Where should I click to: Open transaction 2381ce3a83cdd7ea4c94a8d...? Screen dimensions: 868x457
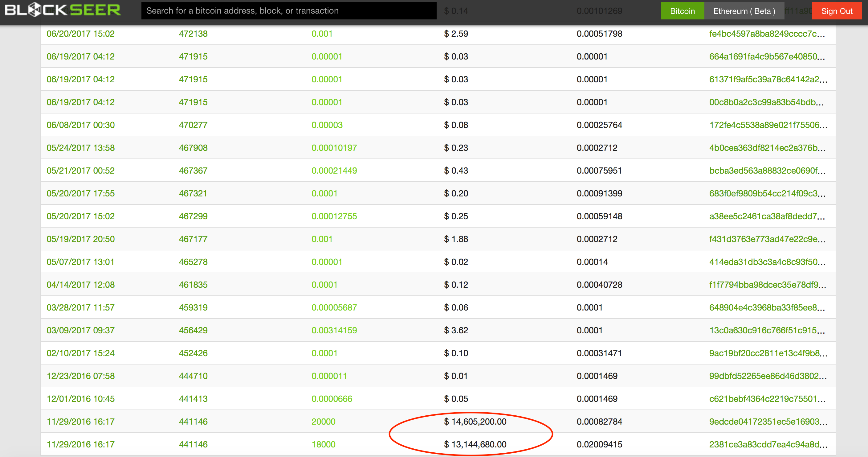point(768,445)
